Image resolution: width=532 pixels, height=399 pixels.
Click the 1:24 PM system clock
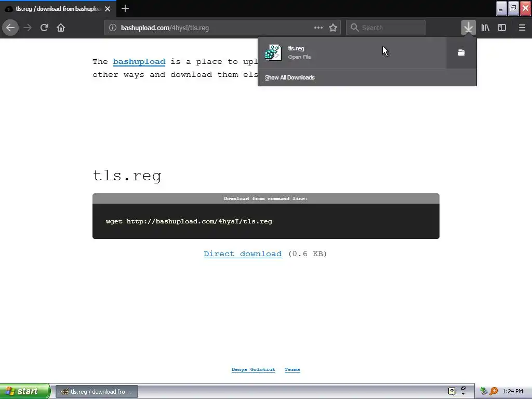pyautogui.click(x=513, y=391)
